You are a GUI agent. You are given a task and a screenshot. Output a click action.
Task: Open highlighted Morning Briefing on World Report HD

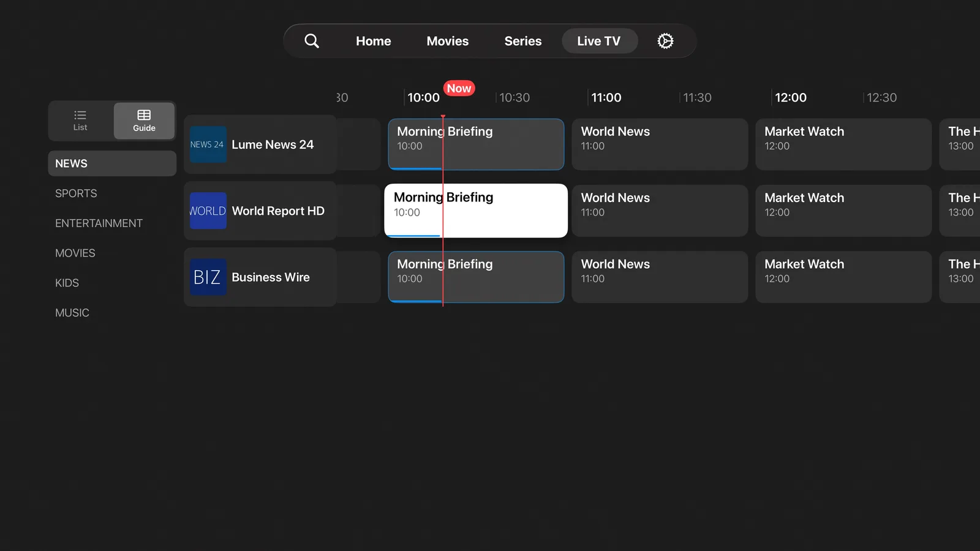pyautogui.click(x=476, y=211)
